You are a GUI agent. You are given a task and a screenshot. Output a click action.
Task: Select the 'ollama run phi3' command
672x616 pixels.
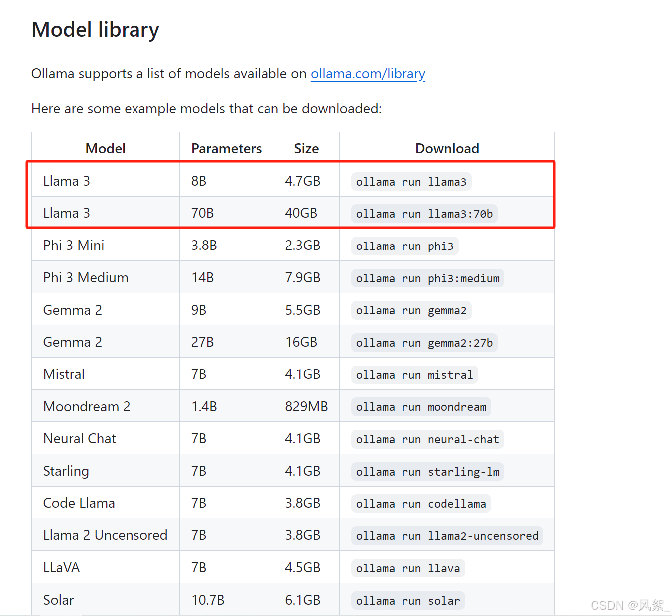[405, 246]
